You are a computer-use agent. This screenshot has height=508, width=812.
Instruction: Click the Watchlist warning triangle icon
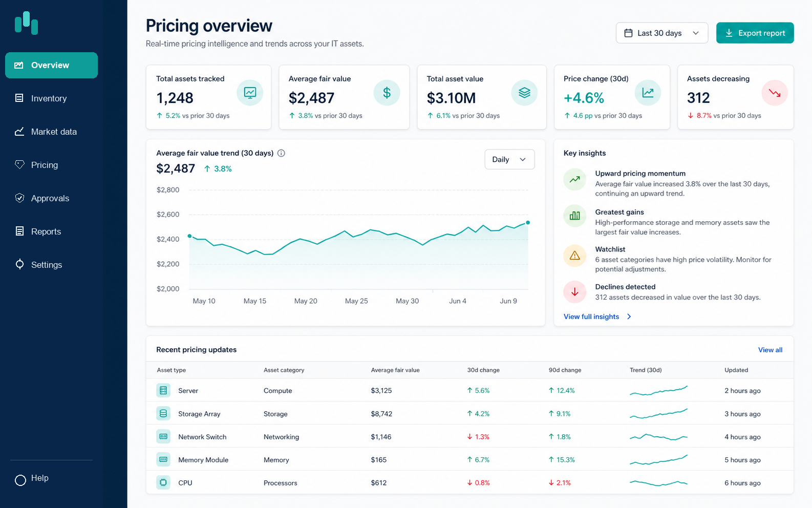click(575, 255)
